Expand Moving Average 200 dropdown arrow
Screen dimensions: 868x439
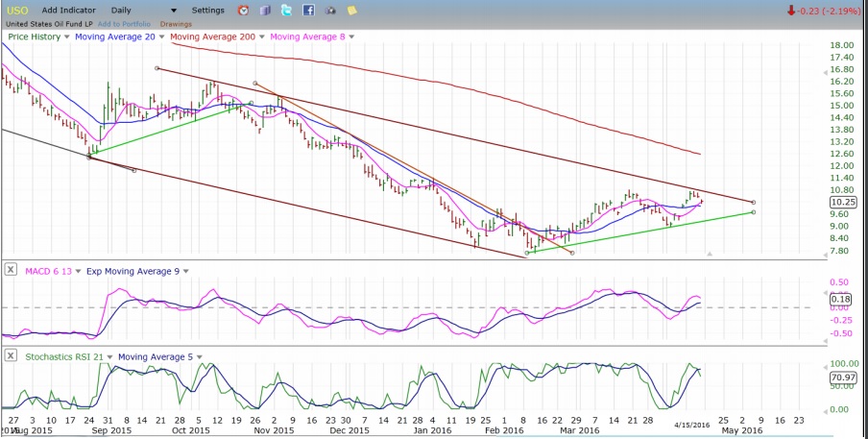pyautogui.click(x=263, y=37)
